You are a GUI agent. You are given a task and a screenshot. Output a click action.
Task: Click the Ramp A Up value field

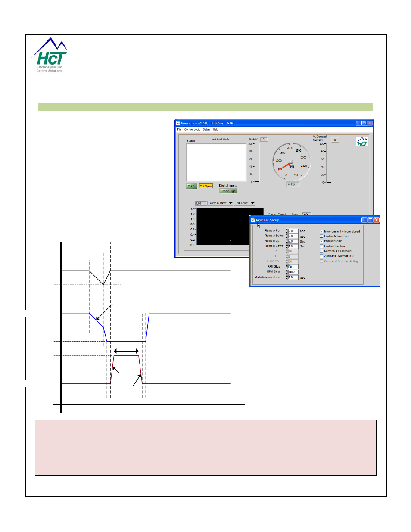coord(293,231)
